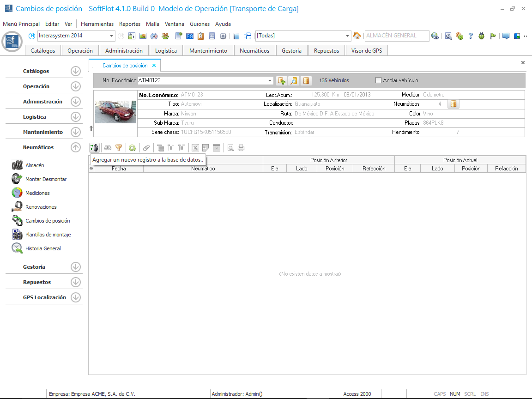Click the home icon beside Todas dropdown
This screenshot has width=532, height=399.
point(357,36)
